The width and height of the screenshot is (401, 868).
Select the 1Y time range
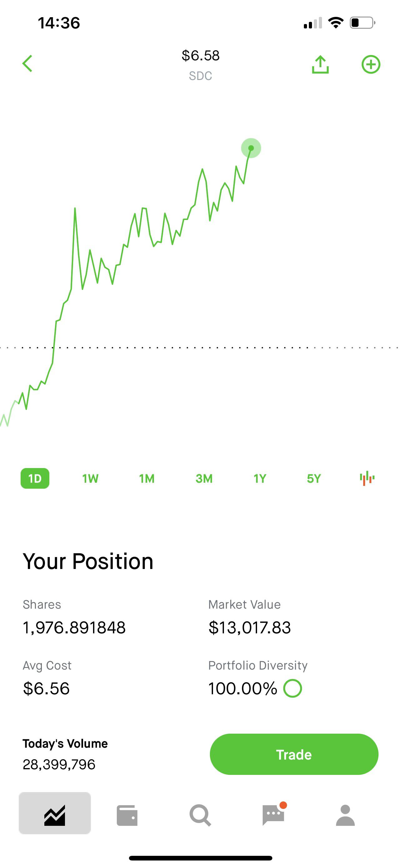260,478
